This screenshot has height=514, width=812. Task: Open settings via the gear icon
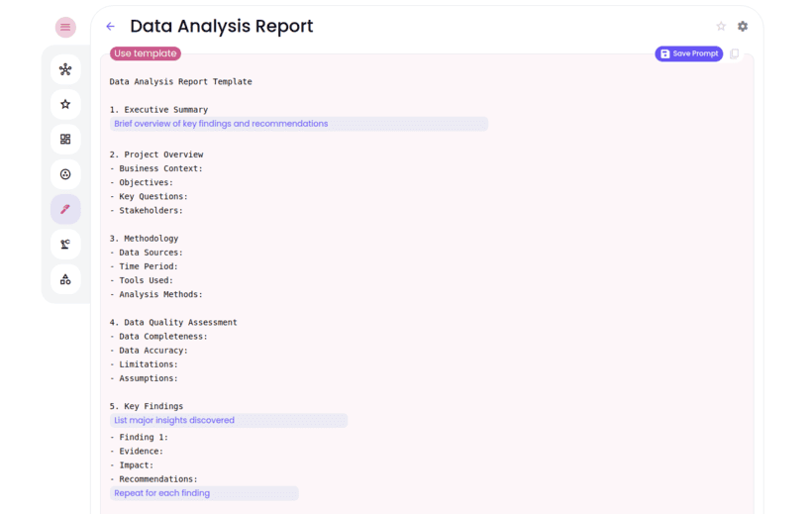(743, 27)
